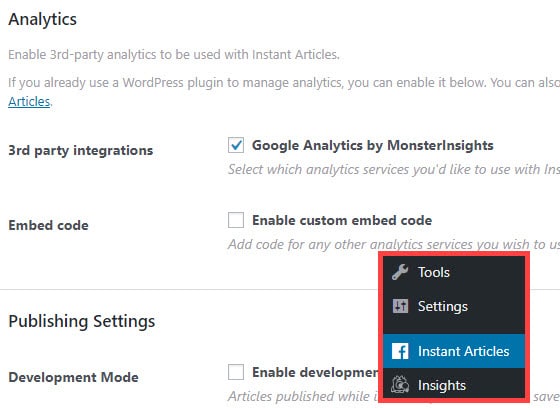The height and width of the screenshot is (408, 560).
Task: Click the Facebook Instant Articles icon
Action: pos(400,351)
